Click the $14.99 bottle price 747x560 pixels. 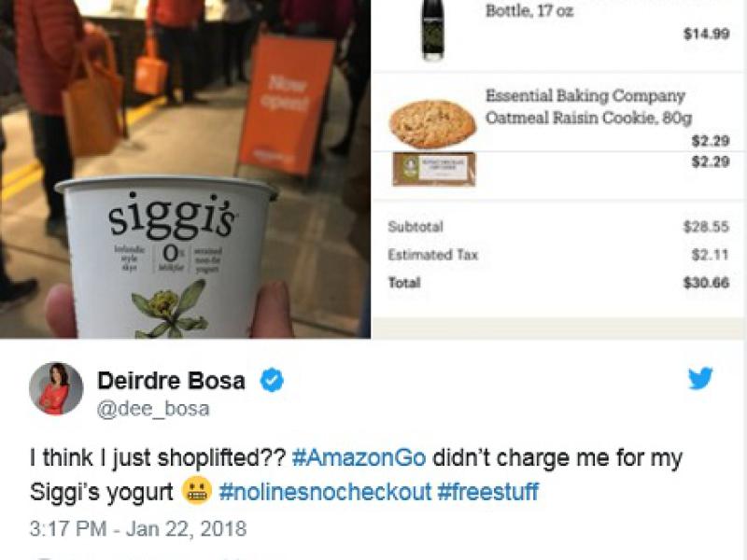pos(706,34)
